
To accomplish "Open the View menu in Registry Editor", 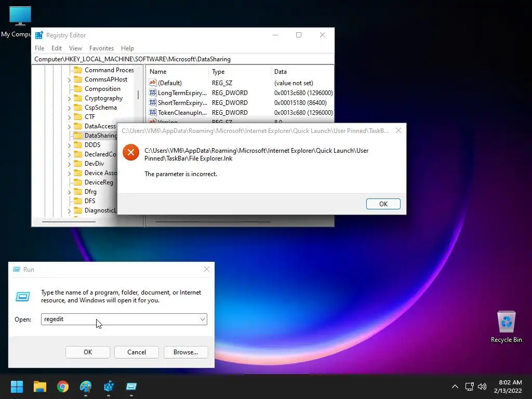I will [75, 48].
